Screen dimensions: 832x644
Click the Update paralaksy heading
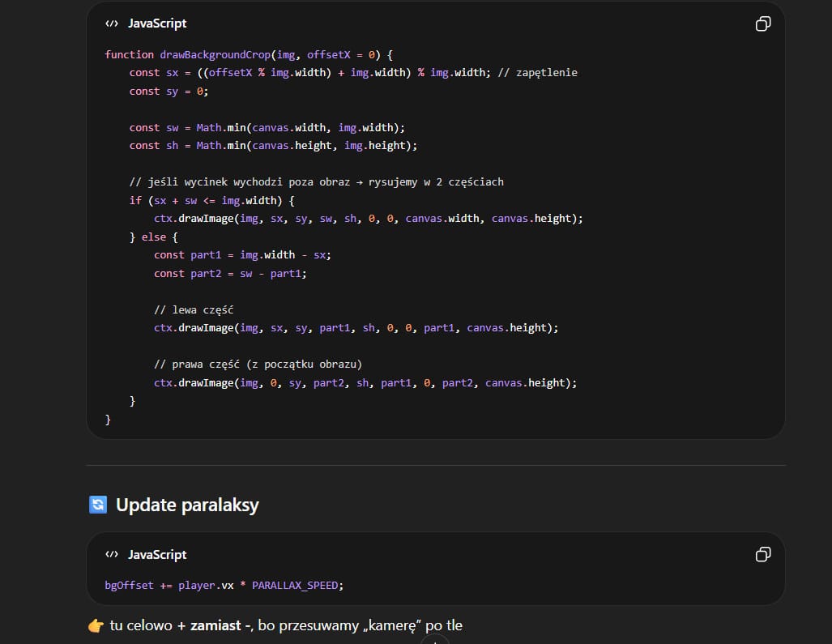187,505
